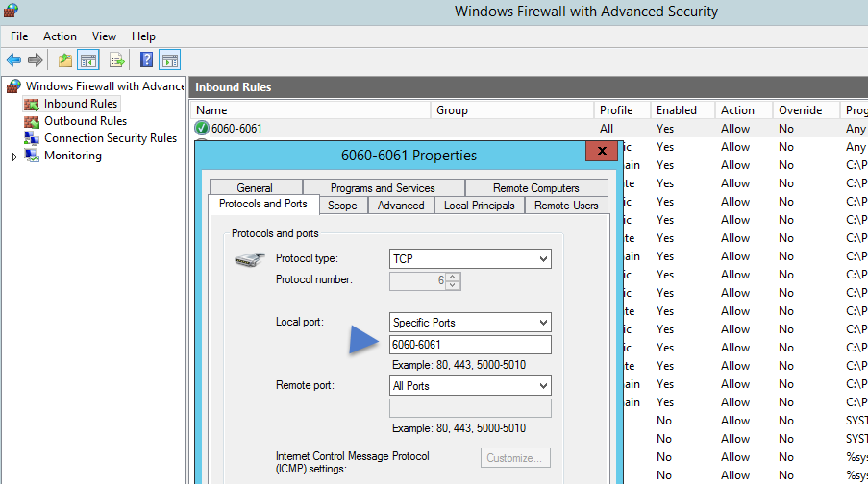868x484 pixels.
Task: Sort rules by the Group column header
Action: click(x=512, y=110)
